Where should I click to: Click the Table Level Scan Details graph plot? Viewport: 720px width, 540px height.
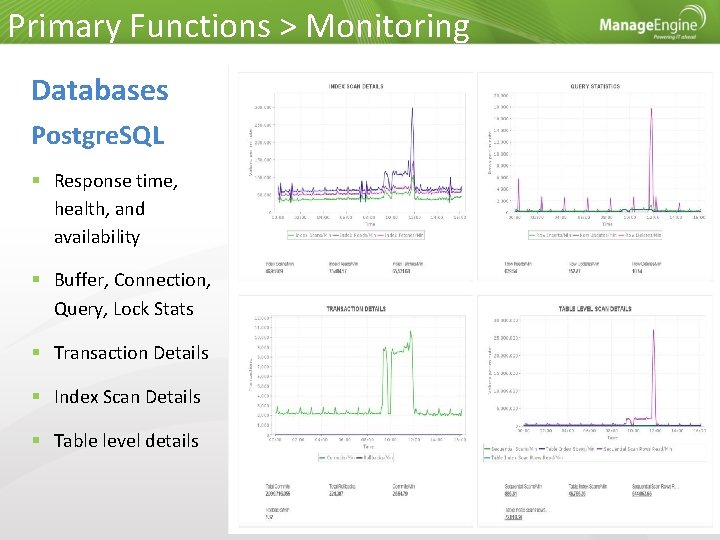613,371
